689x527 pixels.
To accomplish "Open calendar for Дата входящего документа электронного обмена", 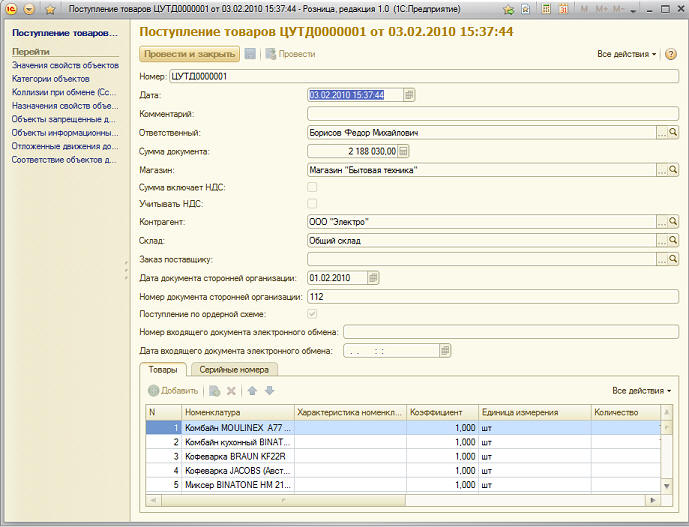I will pyautogui.click(x=445, y=351).
